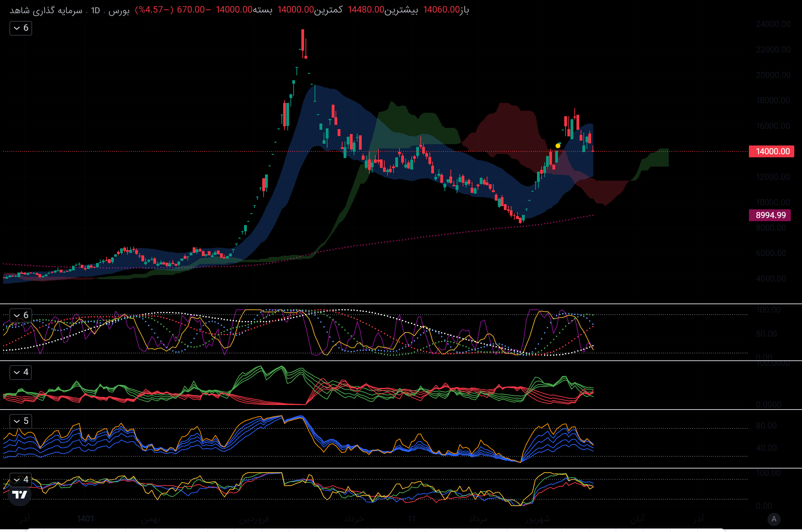This screenshot has width=802, height=532.
Task: Toggle auto scale 'A' button
Action: pos(774,519)
